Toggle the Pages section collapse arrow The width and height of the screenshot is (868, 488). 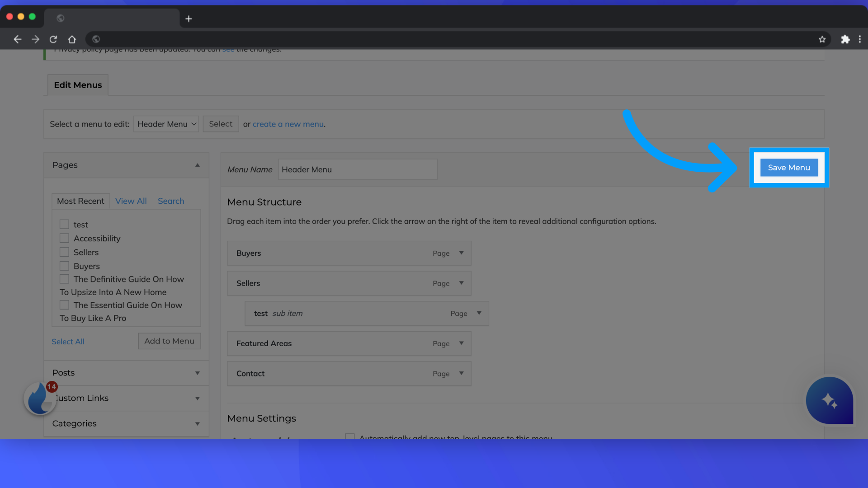point(197,165)
